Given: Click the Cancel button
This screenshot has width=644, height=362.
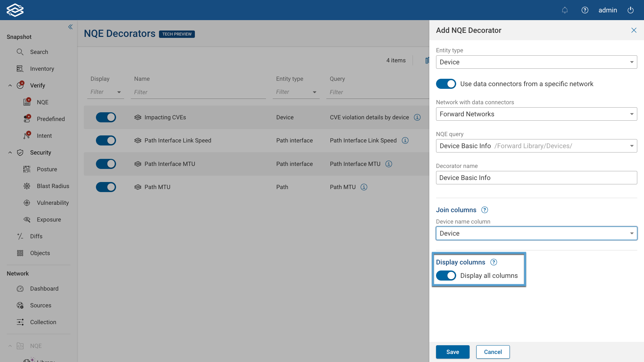Looking at the screenshot, I should (493, 352).
